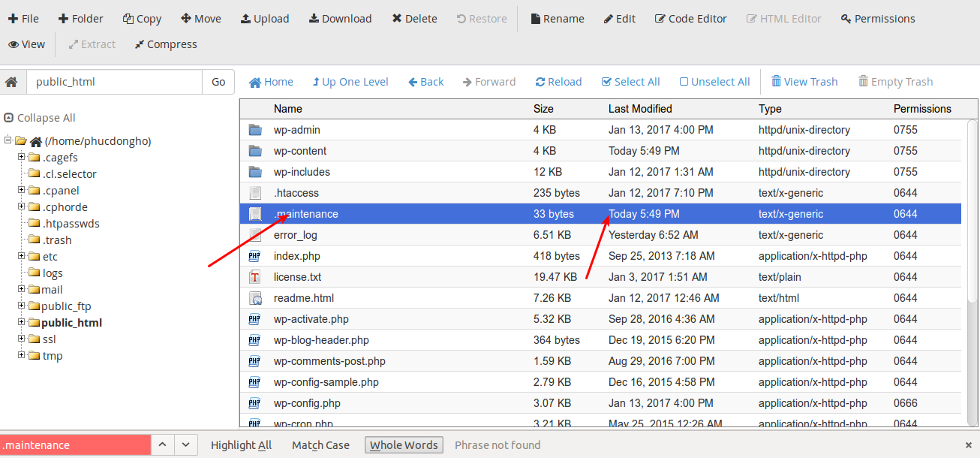Launch the Code Editor
980x458 pixels.
point(691,19)
